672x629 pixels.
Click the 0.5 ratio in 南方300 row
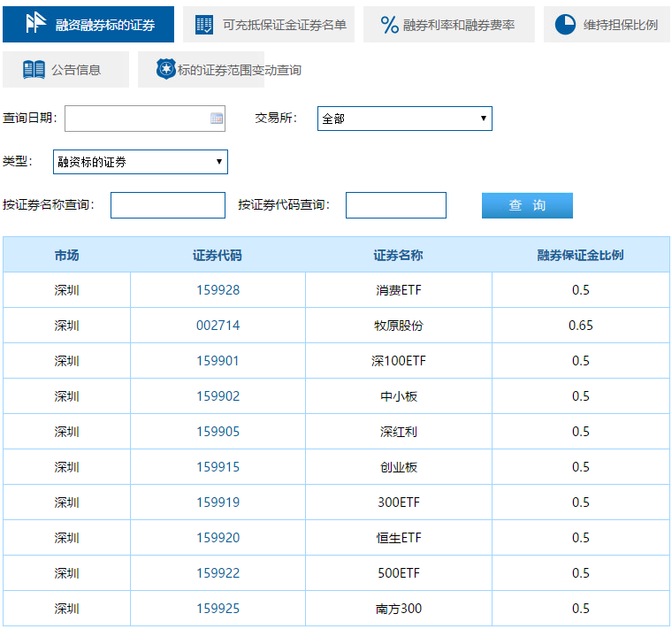581,609
